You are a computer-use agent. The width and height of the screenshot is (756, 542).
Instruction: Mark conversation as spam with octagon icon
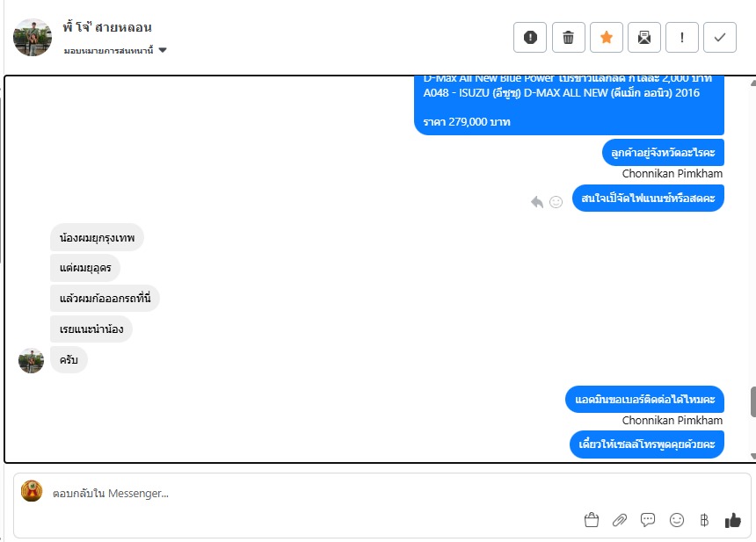[530, 37]
